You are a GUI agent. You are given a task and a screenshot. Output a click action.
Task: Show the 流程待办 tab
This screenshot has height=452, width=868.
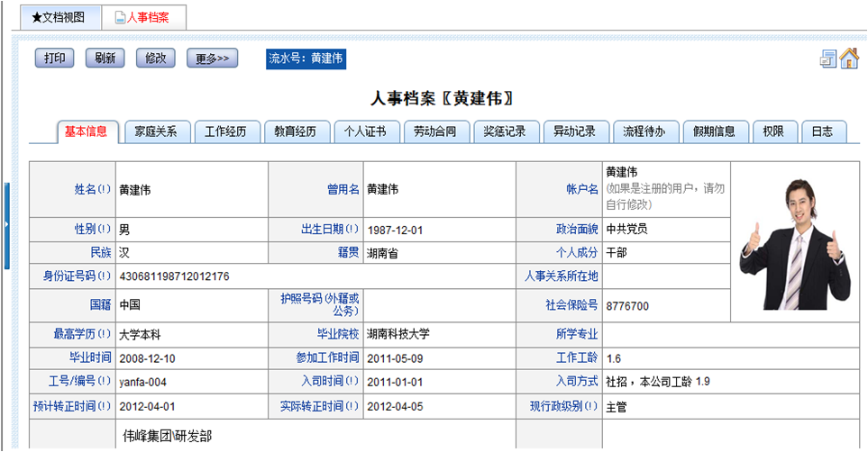tap(645, 131)
